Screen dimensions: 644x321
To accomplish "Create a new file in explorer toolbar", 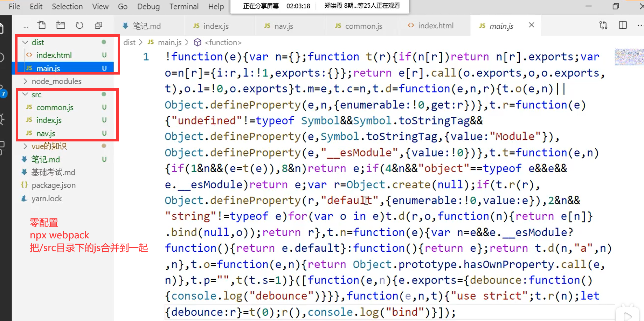I will pos(42,25).
